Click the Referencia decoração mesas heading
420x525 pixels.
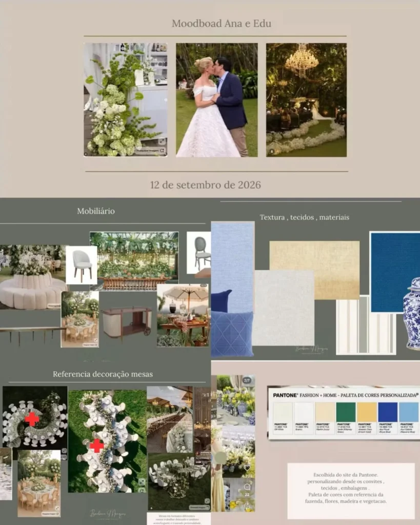click(103, 374)
